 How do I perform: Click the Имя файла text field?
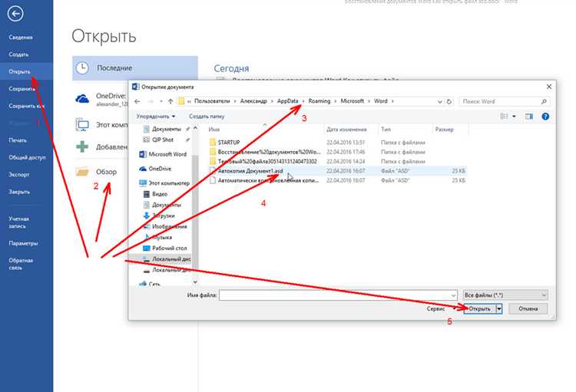(x=338, y=295)
